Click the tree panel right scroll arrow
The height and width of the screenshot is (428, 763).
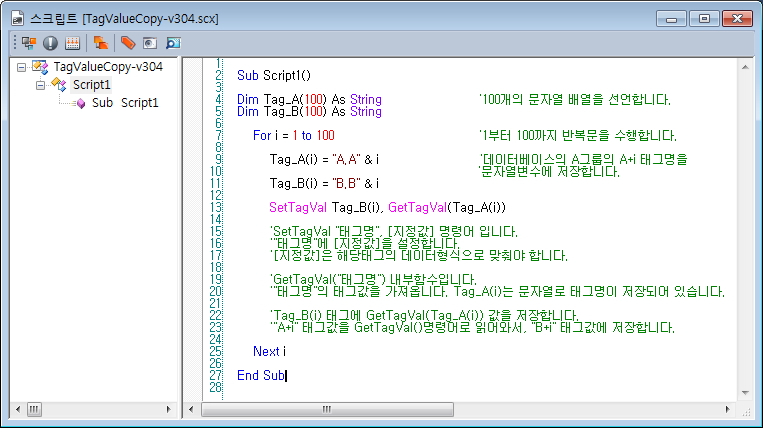[x=169, y=410]
